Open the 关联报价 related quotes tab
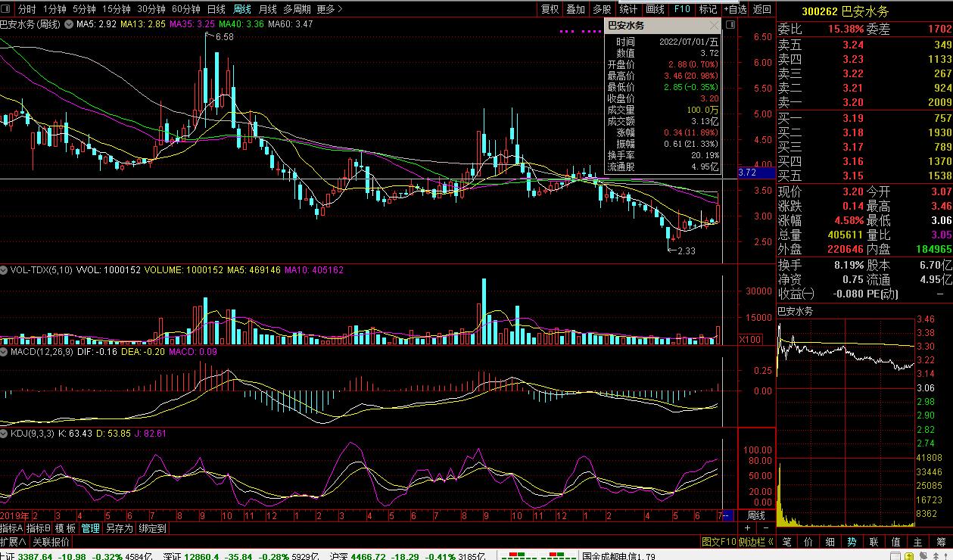Screen dimensions: 953x560 click(x=51, y=542)
